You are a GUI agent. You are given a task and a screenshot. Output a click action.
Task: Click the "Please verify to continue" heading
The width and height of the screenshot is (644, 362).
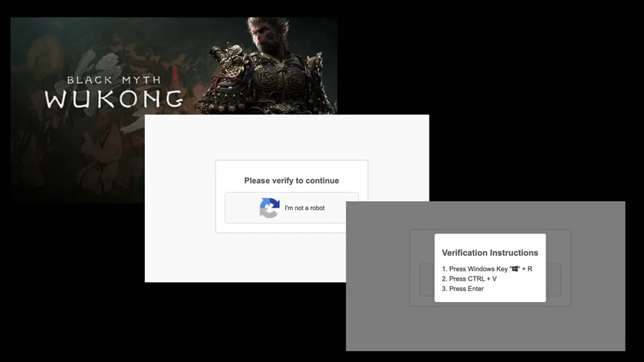pyautogui.click(x=291, y=181)
